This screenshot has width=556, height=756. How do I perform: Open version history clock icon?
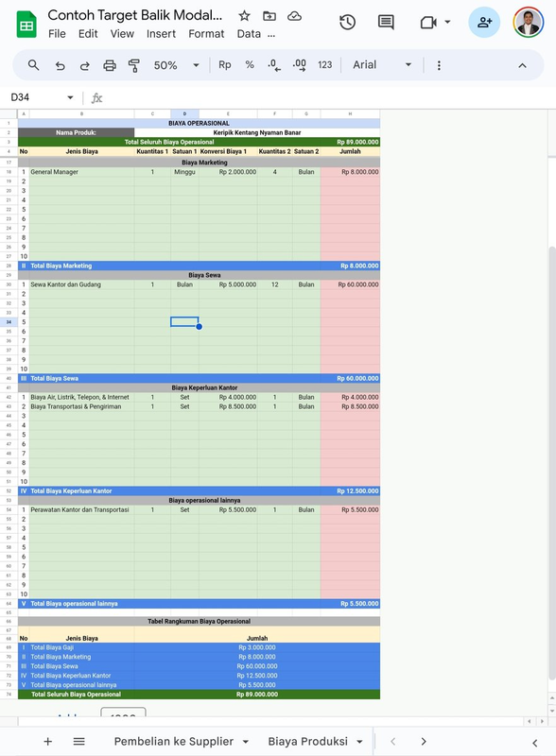click(x=348, y=22)
